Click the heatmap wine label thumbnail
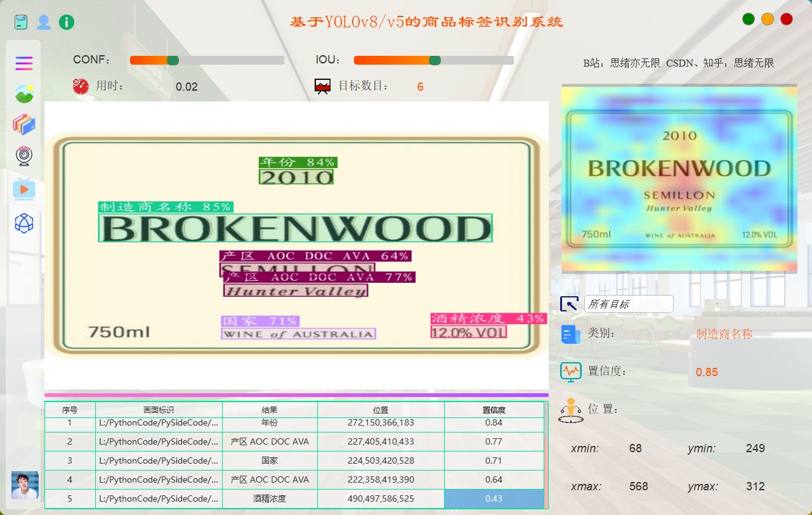Viewport: 812px width, 515px height. pyautogui.click(x=679, y=179)
